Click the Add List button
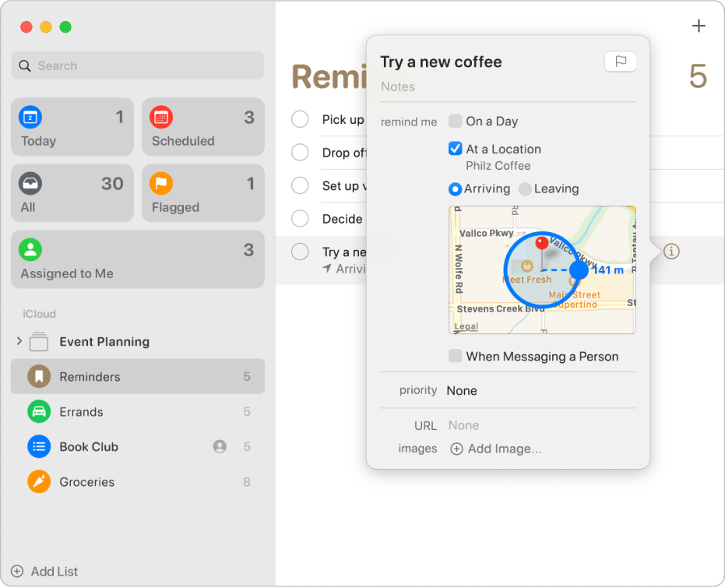Image resolution: width=725 pixels, height=588 pixels. point(44,572)
